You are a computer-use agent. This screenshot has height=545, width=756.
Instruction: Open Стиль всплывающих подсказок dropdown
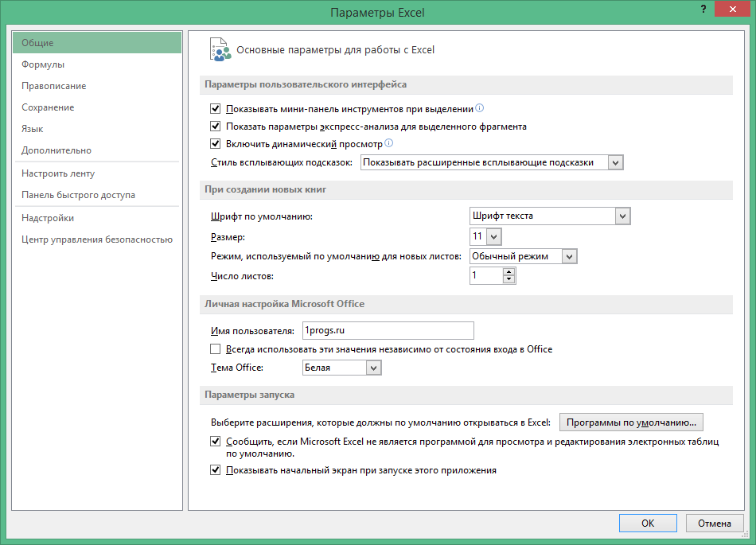point(615,162)
